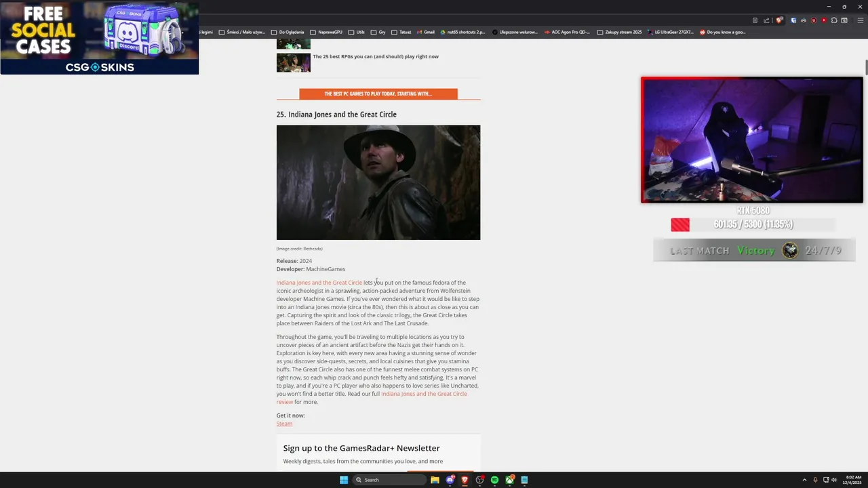
Task: Show hidden system tray icons
Action: pos(804,480)
